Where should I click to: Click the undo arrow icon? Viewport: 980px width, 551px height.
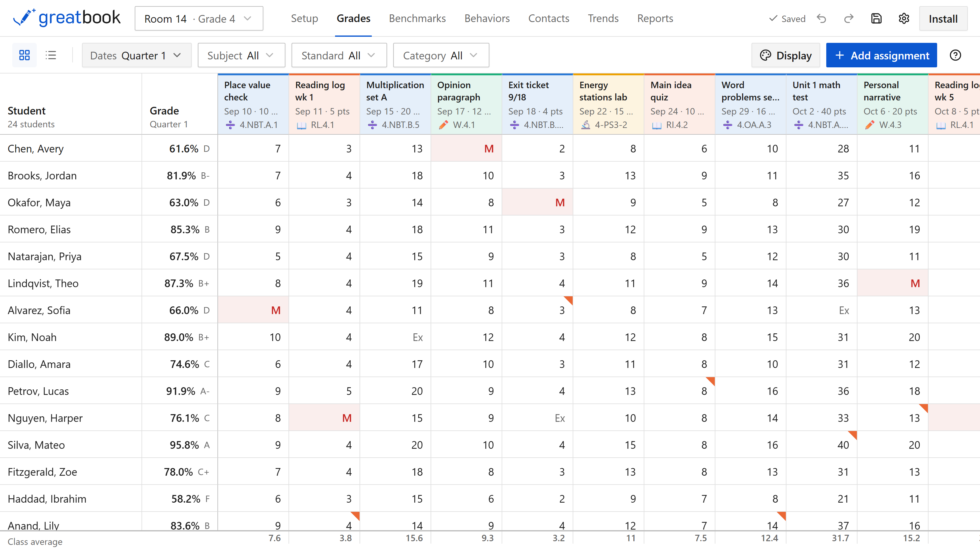click(x=821, y=19)
